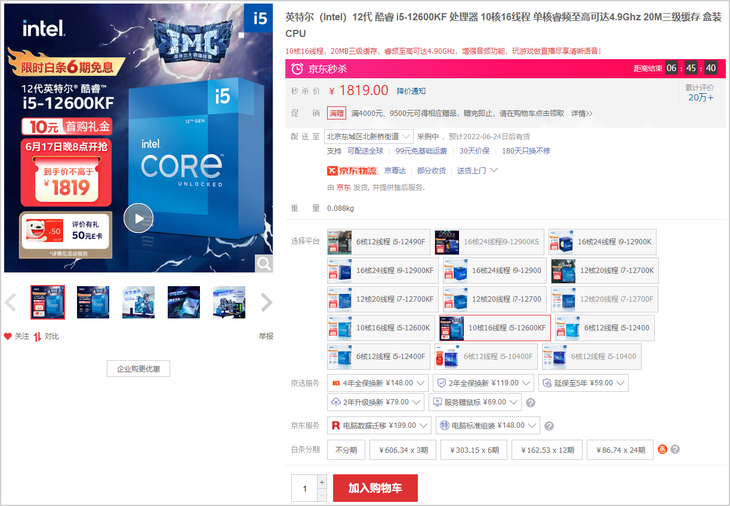Screen dimensions: 730x506
Task: Open the 延保至5年 ¥59.00 dropdown
Action: pos(583,383)
